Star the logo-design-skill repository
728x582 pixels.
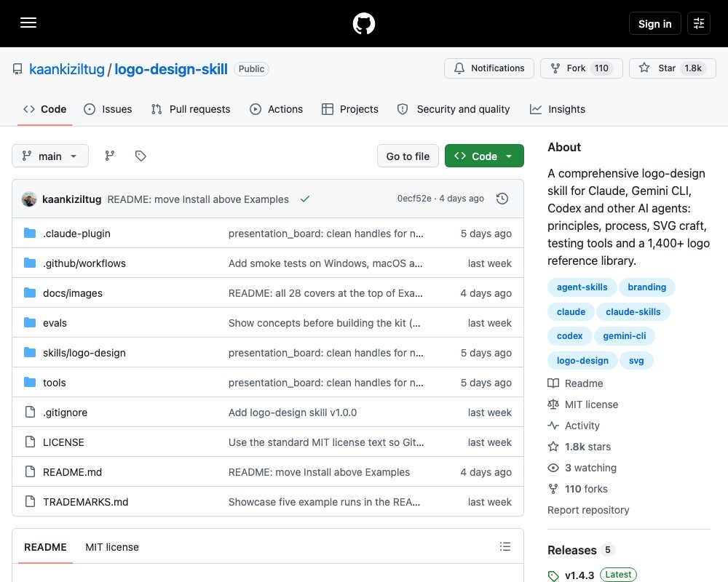coord(672,68)
